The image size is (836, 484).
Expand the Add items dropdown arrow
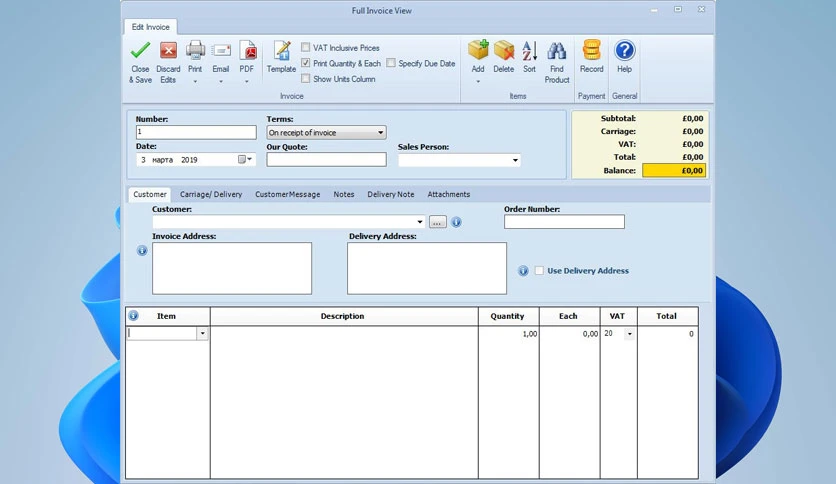[x=478, y=82]
